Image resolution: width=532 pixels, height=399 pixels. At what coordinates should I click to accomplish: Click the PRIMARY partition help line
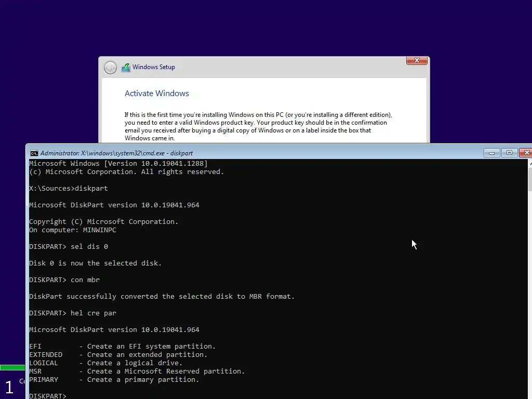[x=114, y=380]
